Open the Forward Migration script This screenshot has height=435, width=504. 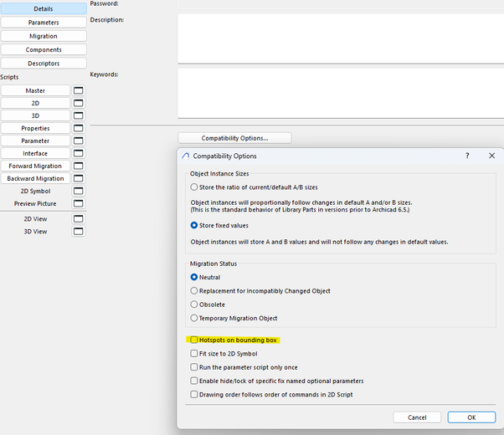coord(35,166)
